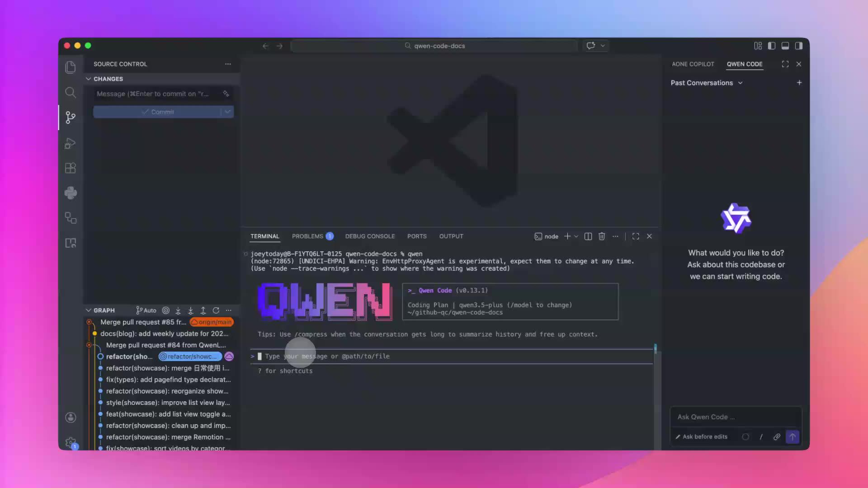Switch to the TERMINAL tab
868x488 pixels.
[x=265, y=236]
